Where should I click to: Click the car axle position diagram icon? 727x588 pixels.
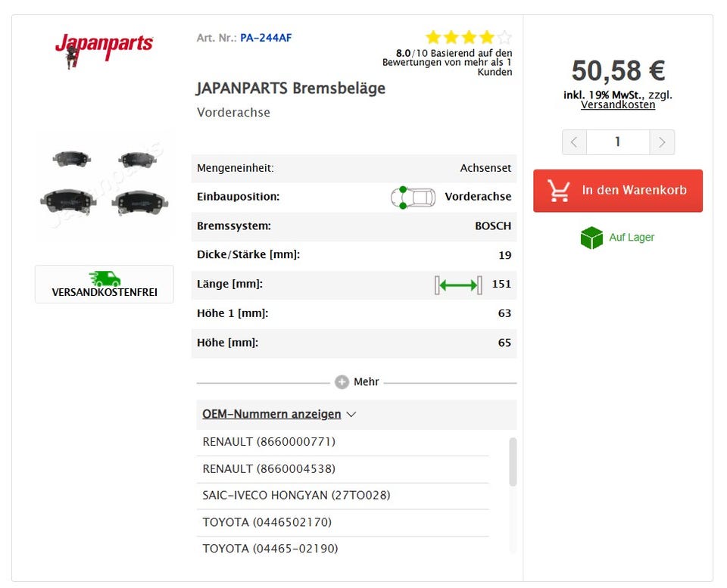[413, 198]
